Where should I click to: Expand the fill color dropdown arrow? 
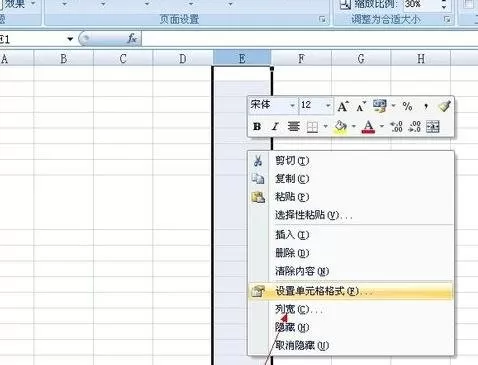[353, 127]
